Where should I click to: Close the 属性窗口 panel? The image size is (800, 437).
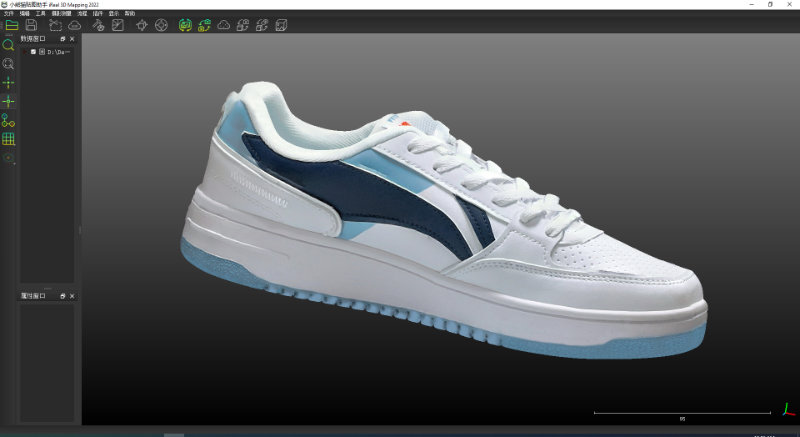pos(72,296)
